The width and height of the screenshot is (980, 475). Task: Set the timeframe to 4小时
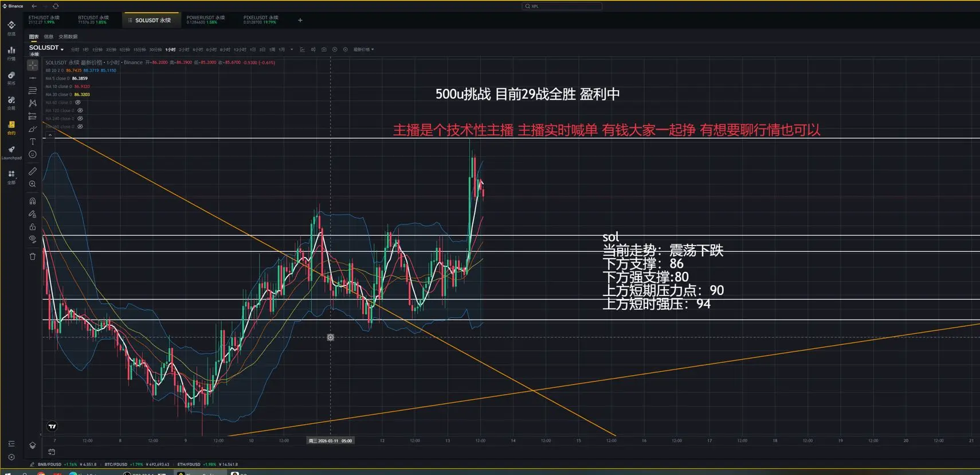tap(198, 50)
